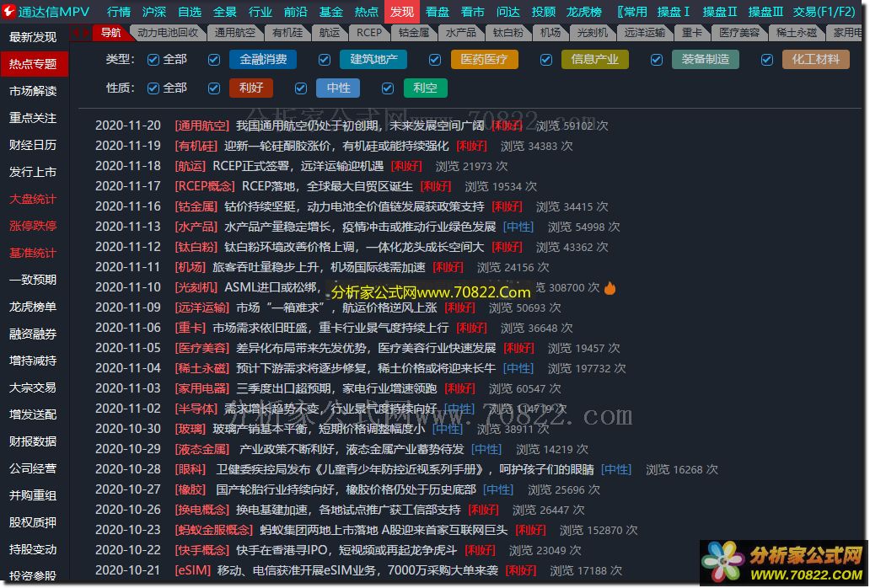Click the green 利空 tag

coord(425,88)
